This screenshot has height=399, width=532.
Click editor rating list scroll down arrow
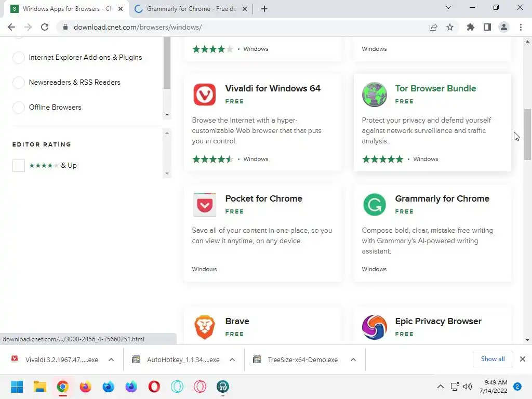[167, 174]
